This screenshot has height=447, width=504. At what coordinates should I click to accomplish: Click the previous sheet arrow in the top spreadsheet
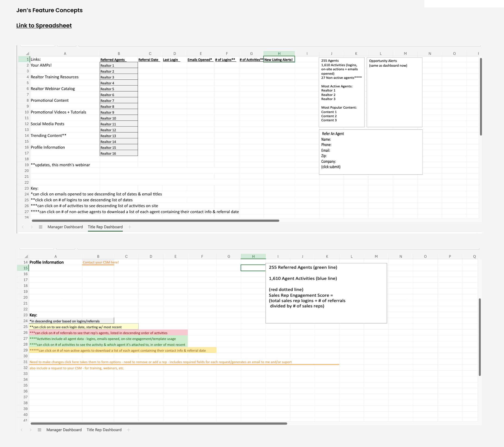[23, 227]
